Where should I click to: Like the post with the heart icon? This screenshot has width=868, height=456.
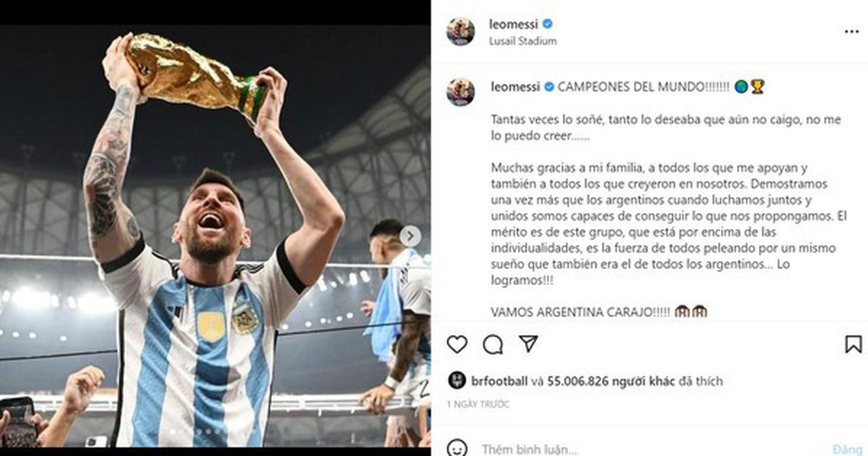(x=457, y=344)
